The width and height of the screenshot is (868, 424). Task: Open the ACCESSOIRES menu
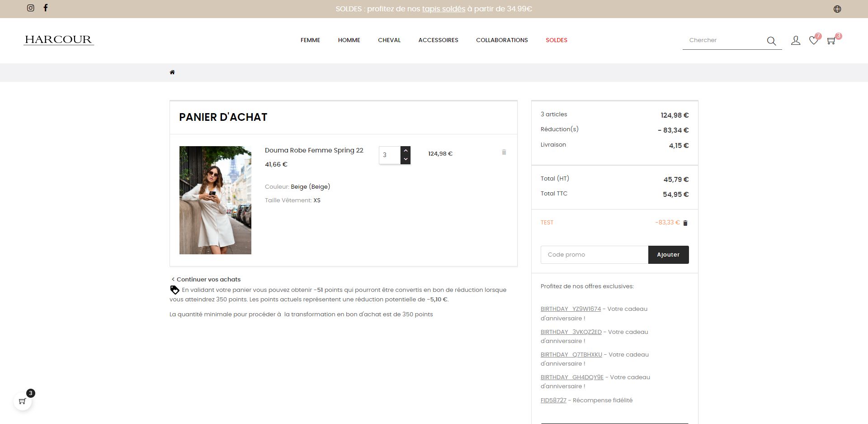click(x=439, y=40)
